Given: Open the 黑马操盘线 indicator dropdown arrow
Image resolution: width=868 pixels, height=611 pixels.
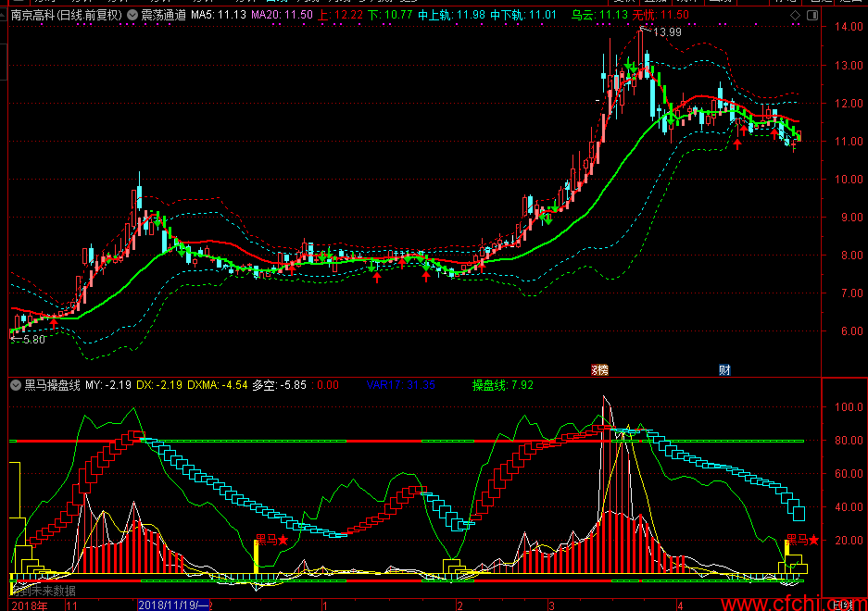Looking at the screenshot, I should coord(16,384).
